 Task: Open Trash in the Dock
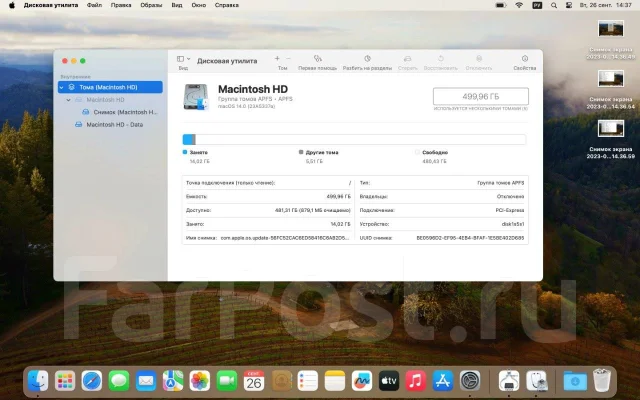602,380
